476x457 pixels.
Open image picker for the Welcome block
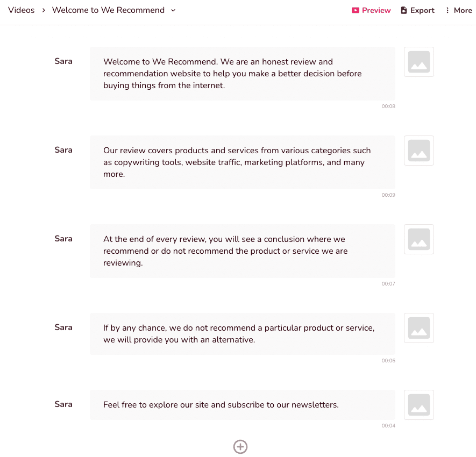tap(418, 62)
